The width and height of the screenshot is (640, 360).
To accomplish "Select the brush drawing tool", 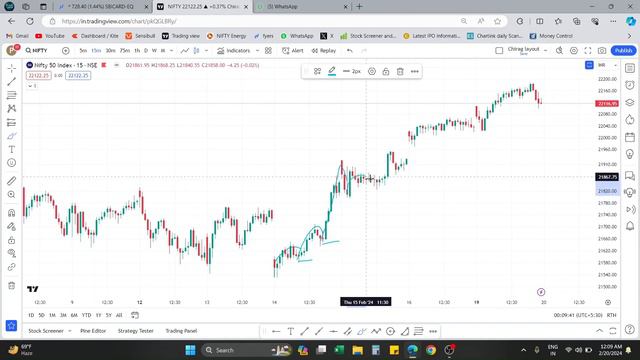I will [11, 136].
